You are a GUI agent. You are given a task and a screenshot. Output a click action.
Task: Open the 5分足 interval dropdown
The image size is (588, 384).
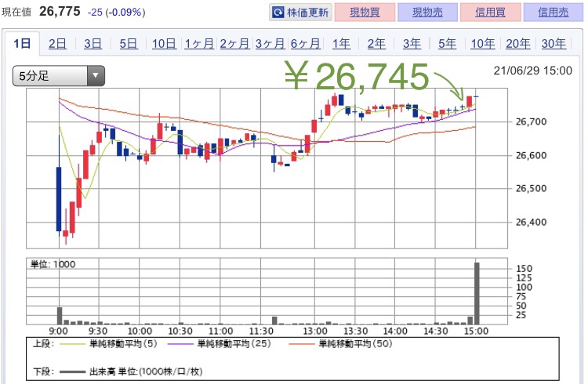[x=59, y=76]
